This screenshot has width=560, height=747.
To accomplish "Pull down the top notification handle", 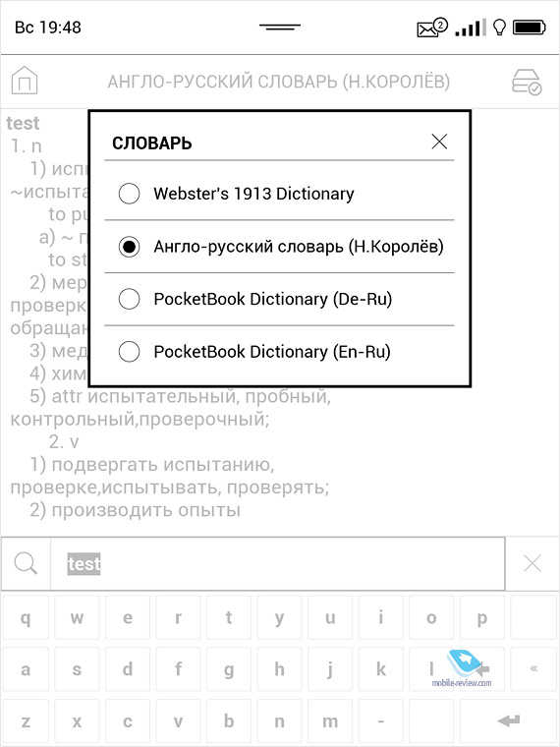I will [280, 27].
